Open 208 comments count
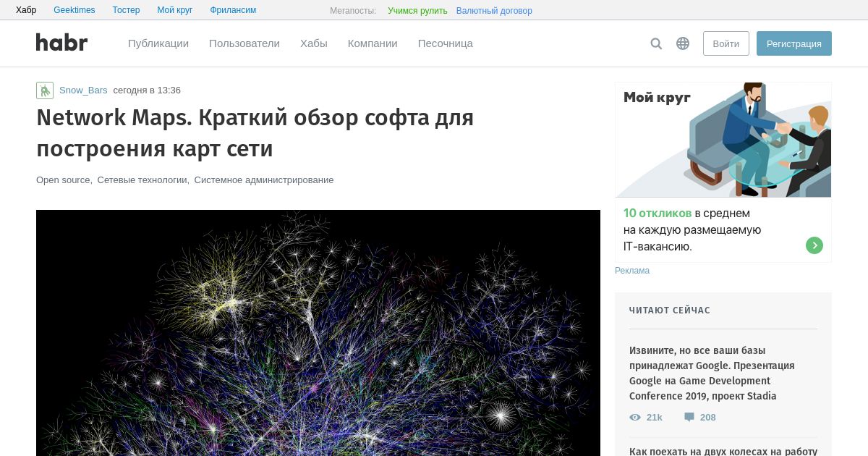This screenshot has width=868, height=456. [x=708, y=418]
